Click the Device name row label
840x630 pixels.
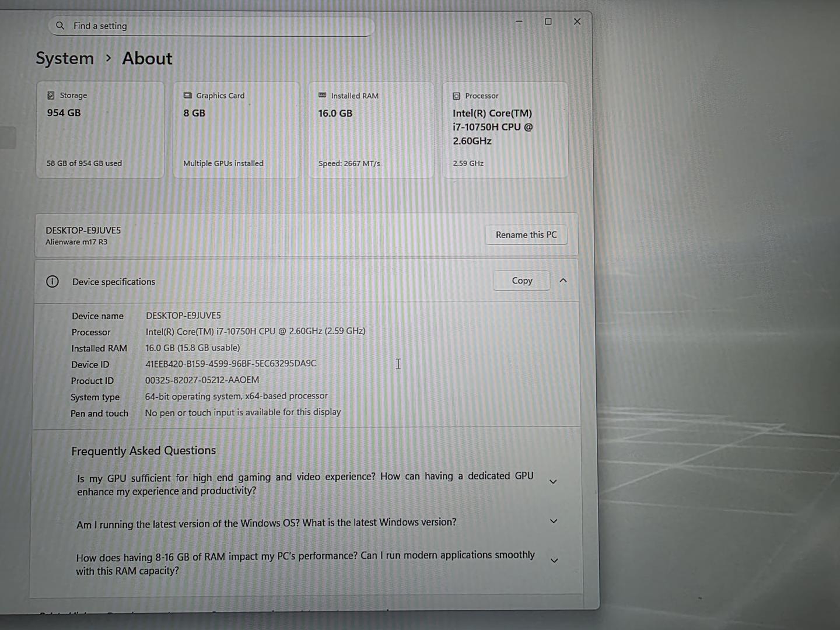coord(97,316)
